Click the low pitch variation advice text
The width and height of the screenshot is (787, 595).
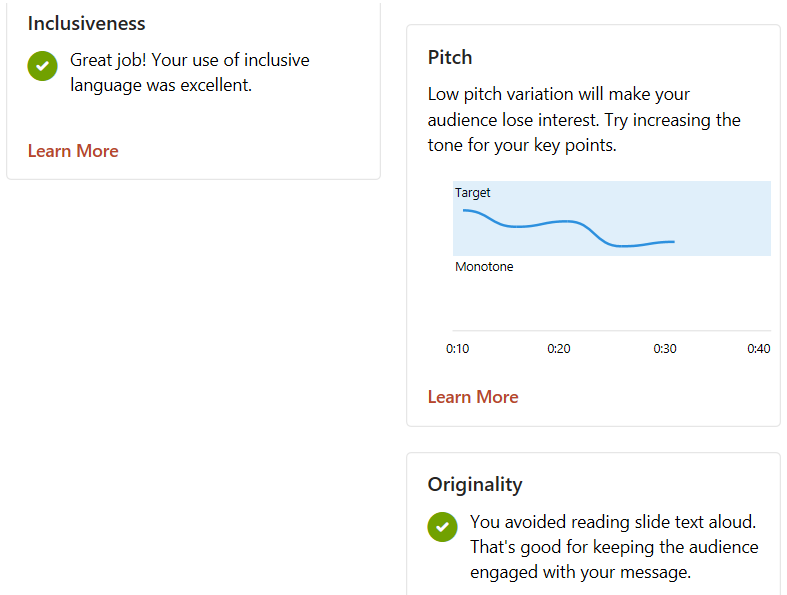(584, 120)
